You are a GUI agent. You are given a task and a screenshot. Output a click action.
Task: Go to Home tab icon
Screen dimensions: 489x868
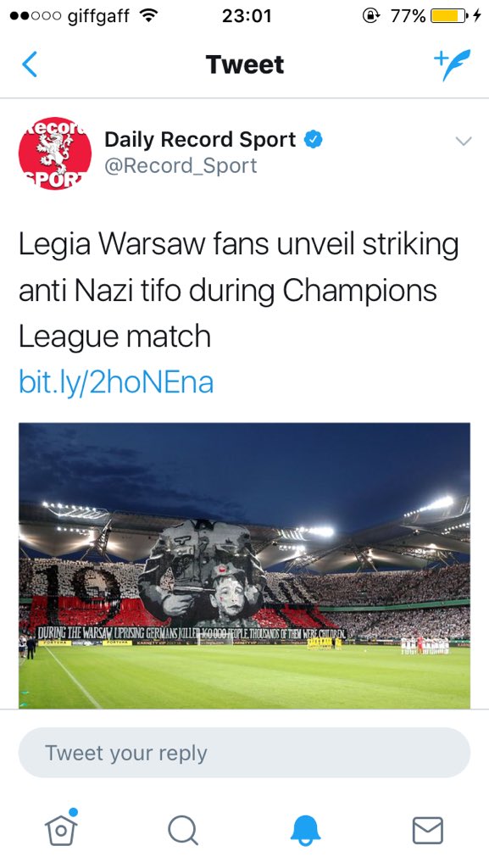61,828
